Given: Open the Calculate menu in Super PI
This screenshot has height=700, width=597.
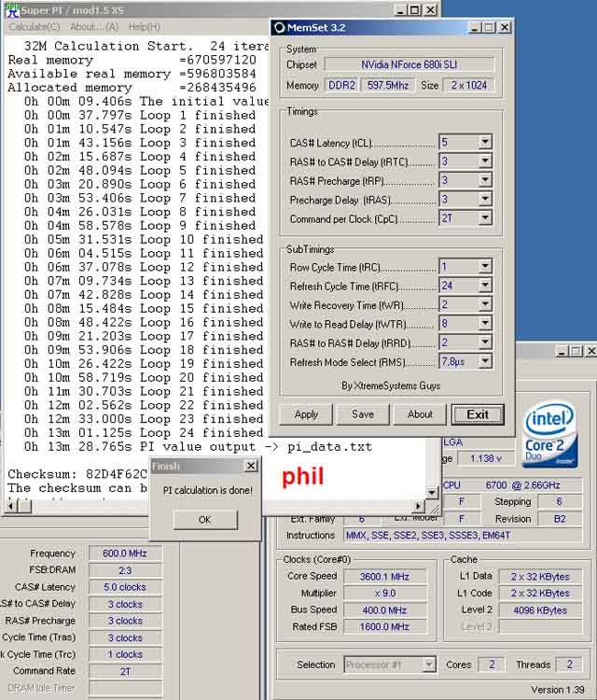Looking at the screenshot, I should click(35, 27).
